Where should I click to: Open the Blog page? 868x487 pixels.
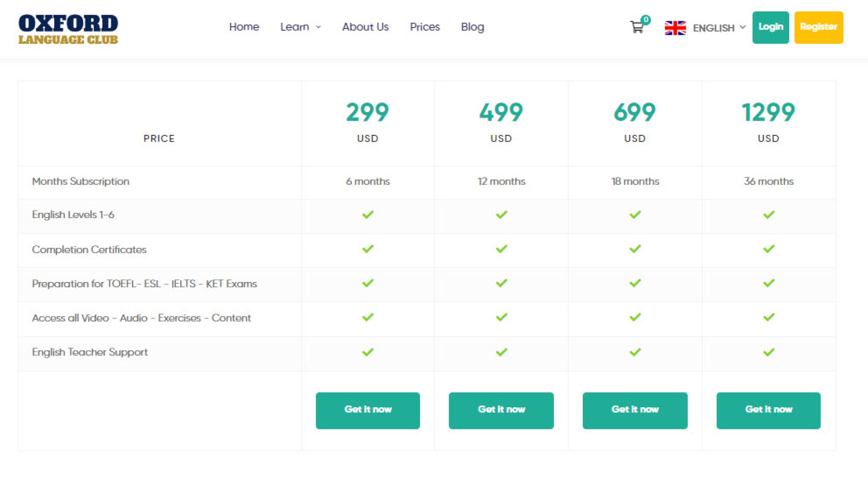coord(472,27)
